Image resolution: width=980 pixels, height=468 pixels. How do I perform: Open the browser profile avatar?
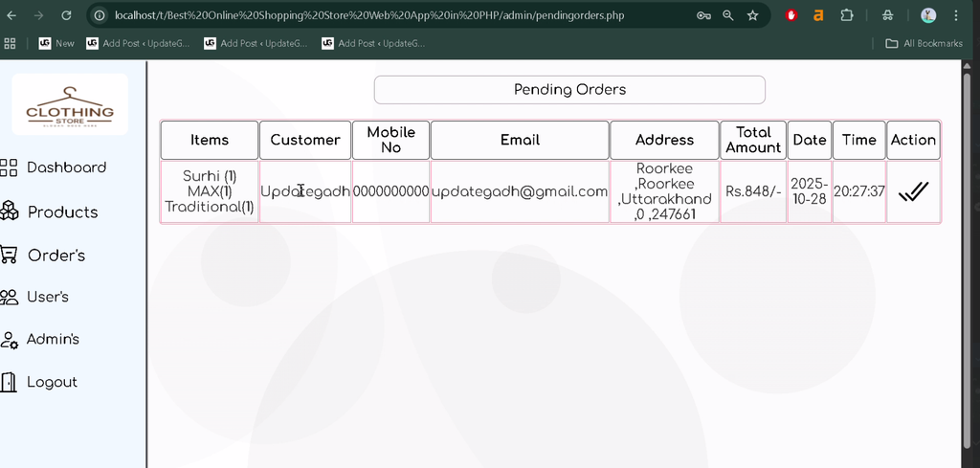(928, 15)
